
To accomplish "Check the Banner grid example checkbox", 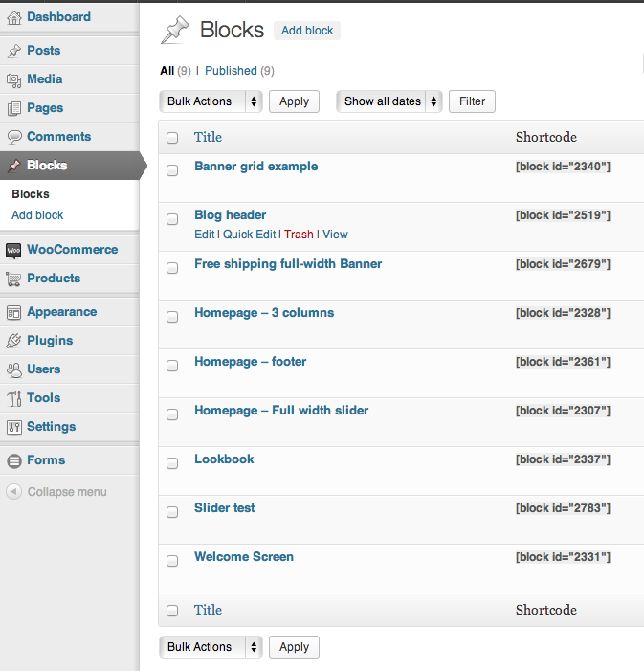I will coord(172,170).
